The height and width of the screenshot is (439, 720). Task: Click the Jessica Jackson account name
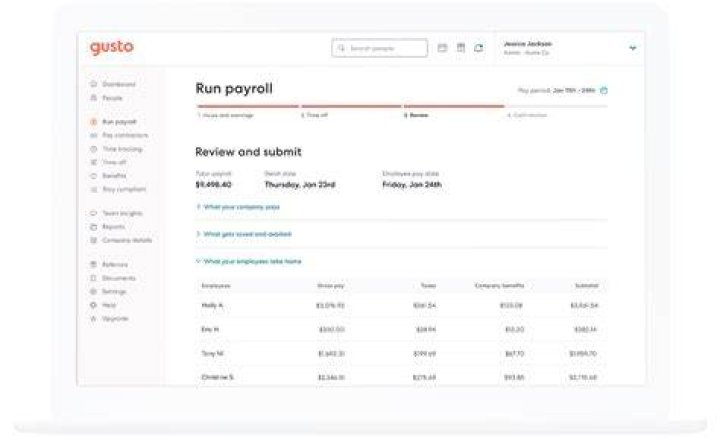[x=528, y=44]
